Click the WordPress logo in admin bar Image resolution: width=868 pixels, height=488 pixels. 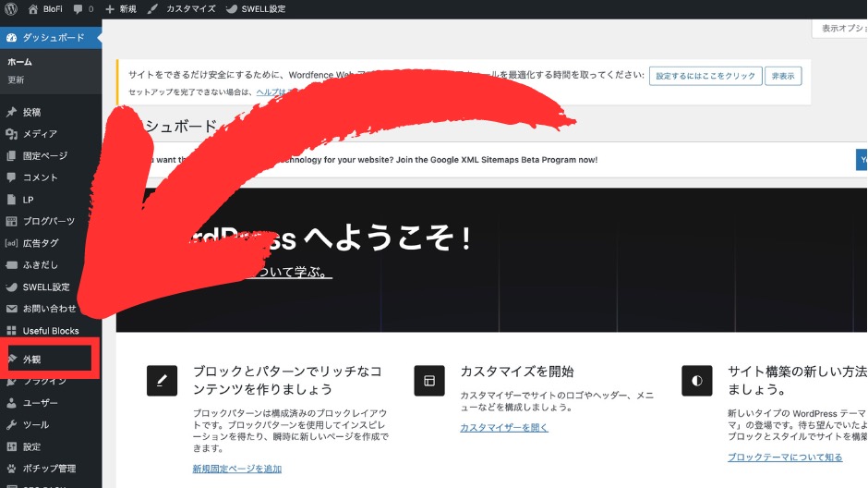(x=11, y=9)
